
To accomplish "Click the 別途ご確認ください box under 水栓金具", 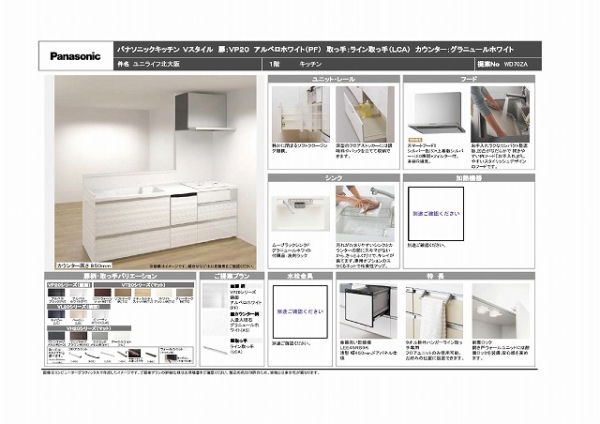I will tap(300, 312).
